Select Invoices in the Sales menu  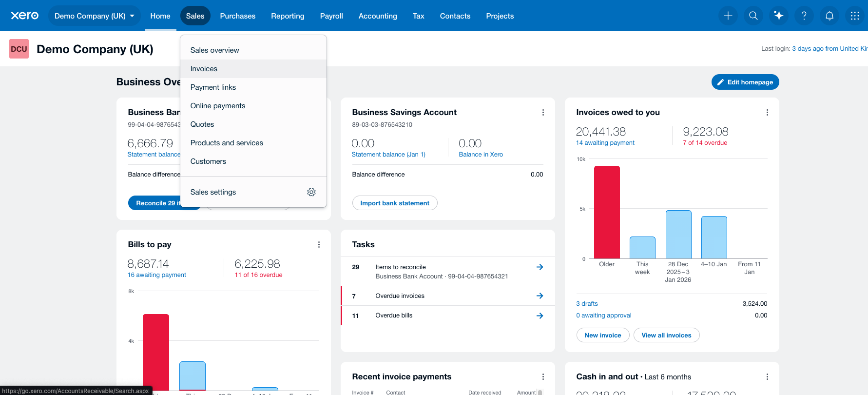[253, 69]
